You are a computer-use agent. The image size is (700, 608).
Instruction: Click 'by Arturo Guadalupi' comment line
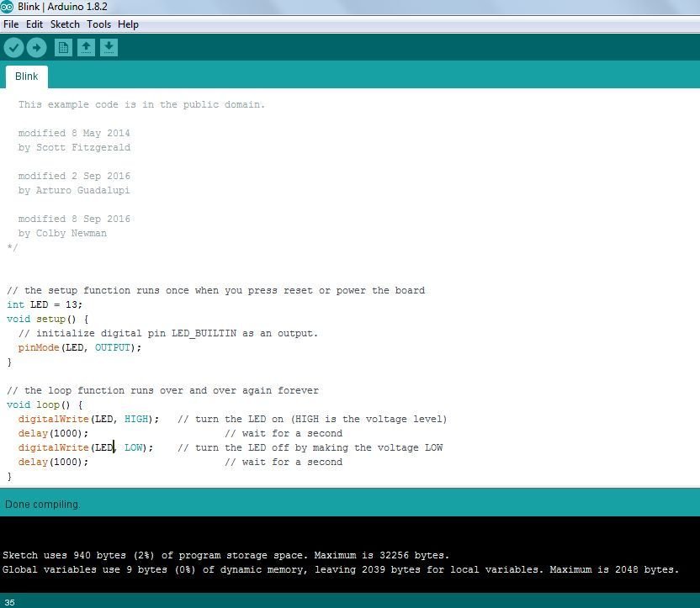coord(74,190)
